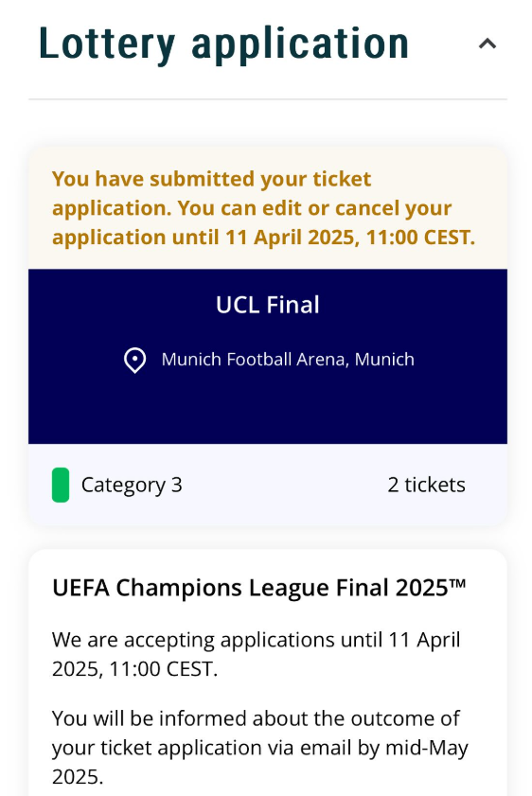Click the Category 3 tickets row

point(268,485)
